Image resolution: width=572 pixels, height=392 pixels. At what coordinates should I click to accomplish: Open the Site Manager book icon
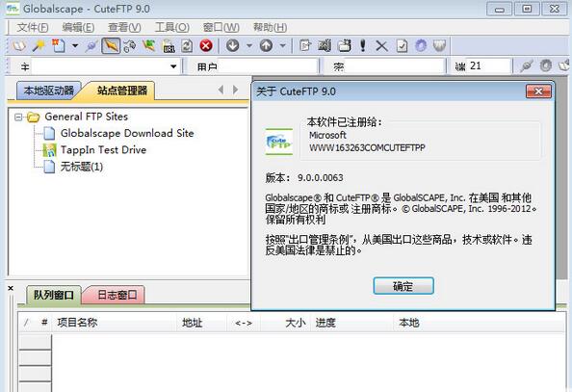click(x=19, y=46)
